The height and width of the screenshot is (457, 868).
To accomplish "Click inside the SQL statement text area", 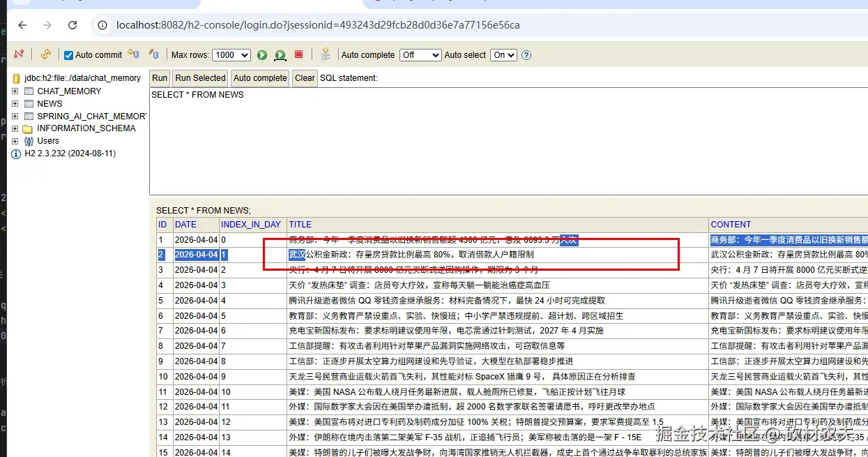I will coord(508,142).
